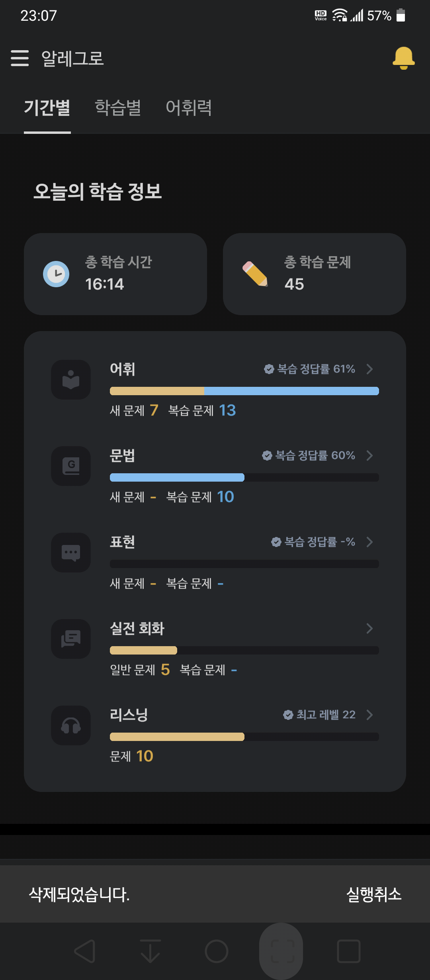Tap the 표현 speech bubble icon
The height and width of the screenshot is (980, 430).
point(71,553)
